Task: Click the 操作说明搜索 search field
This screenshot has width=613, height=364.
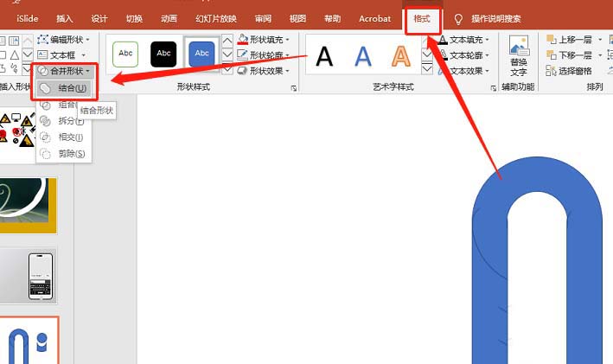Action: [496, 19]
